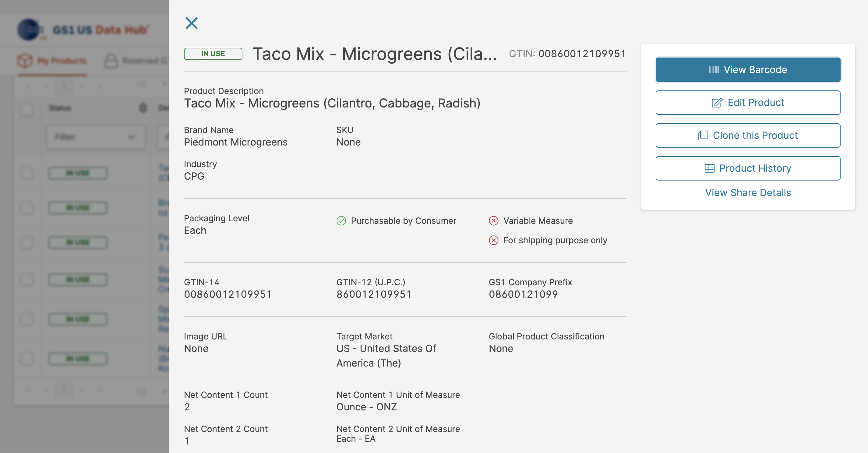Close the product detail panel X button
868x453 pixels.
(191, 23)
